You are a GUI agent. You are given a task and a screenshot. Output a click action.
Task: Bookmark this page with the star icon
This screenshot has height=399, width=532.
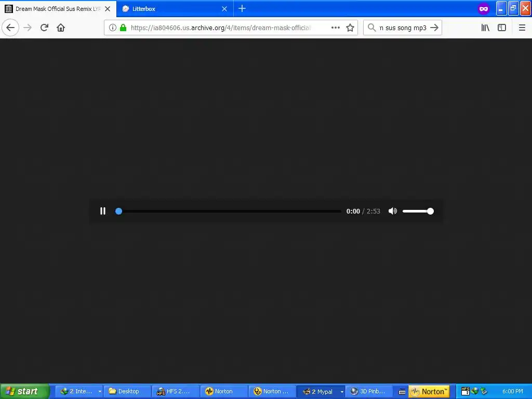[350, 28]
